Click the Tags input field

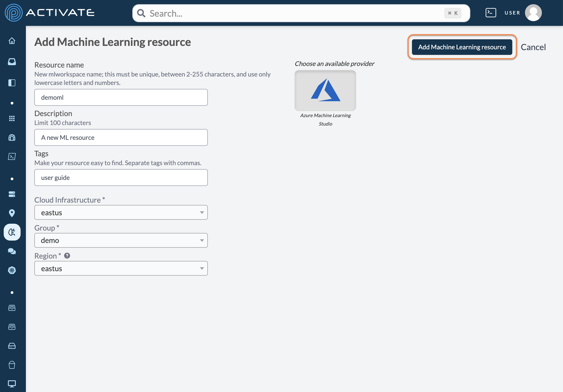tap(121, 178)
